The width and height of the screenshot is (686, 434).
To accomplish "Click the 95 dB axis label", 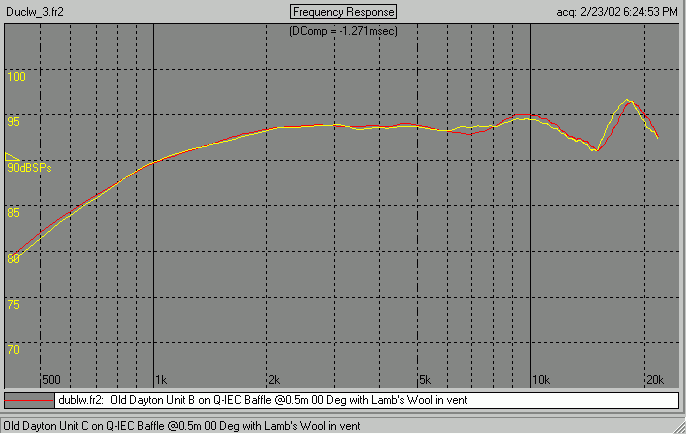I will [14, 122].
